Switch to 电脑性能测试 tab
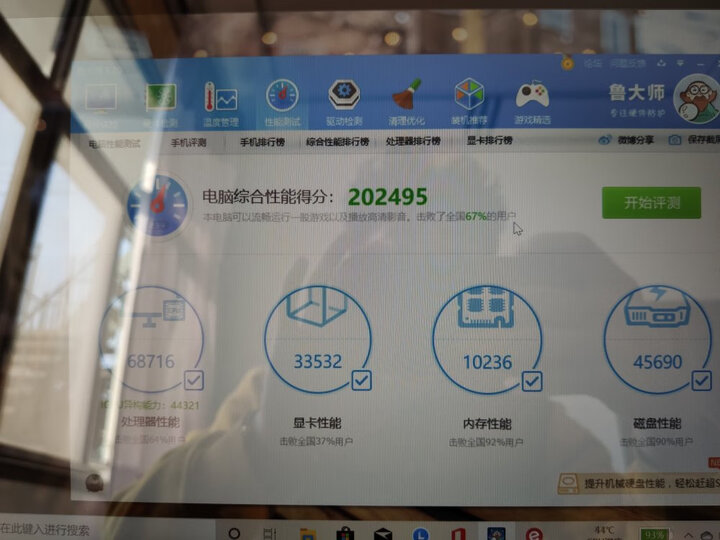The height and width of the screenshot is (540, 720). click(x=114, y=144)
